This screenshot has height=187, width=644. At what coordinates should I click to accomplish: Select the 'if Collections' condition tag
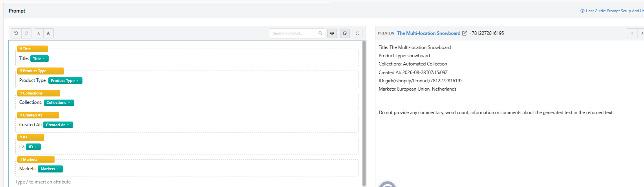(38, 93)
